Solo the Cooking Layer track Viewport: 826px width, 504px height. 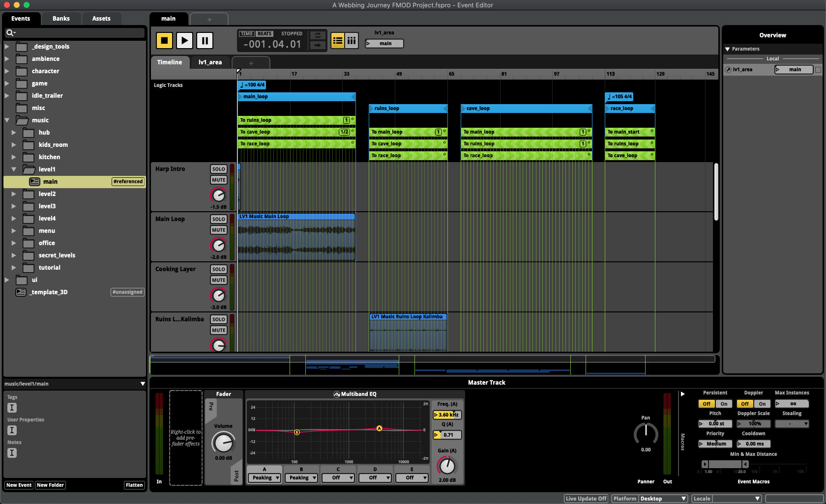click(x=219, y=269)
